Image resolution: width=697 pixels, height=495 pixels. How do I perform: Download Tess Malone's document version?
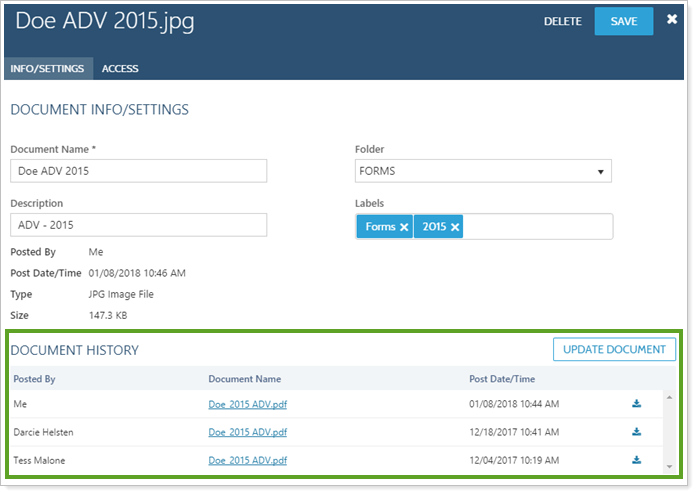(636, 460)
